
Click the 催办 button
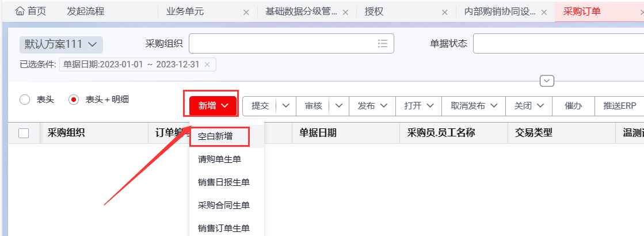[x=573, y=106]
